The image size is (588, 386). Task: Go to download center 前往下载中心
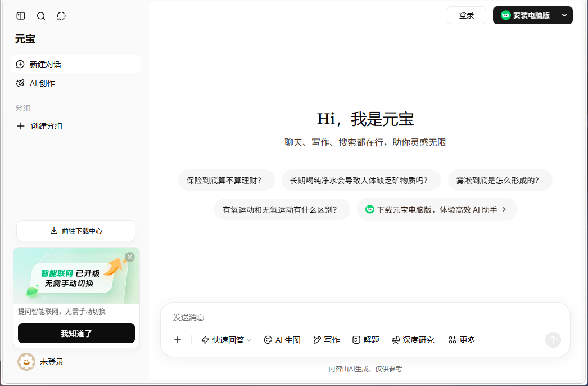76,231
